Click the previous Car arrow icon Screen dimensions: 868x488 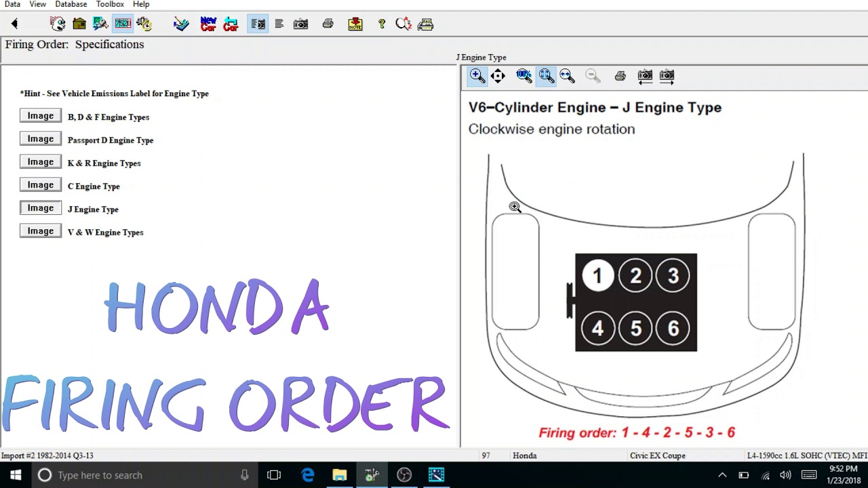pyautogui.click(x=231, y=24)
